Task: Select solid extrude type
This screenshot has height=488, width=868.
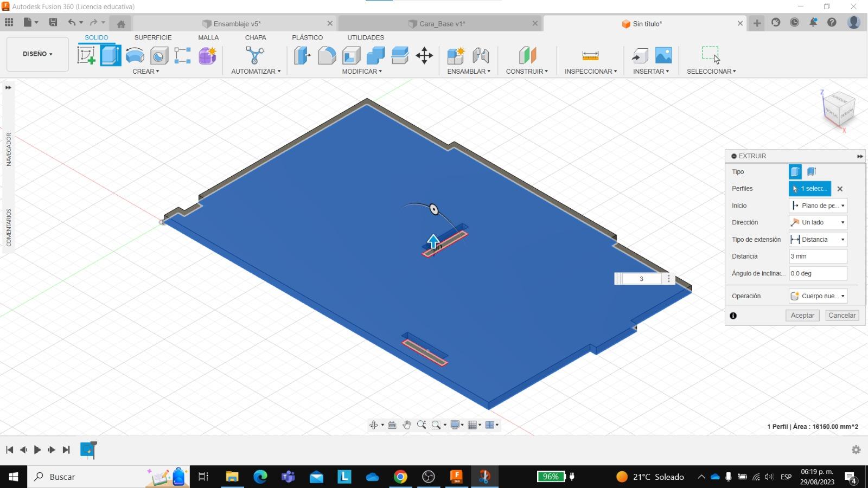Action: pos(795,172)
